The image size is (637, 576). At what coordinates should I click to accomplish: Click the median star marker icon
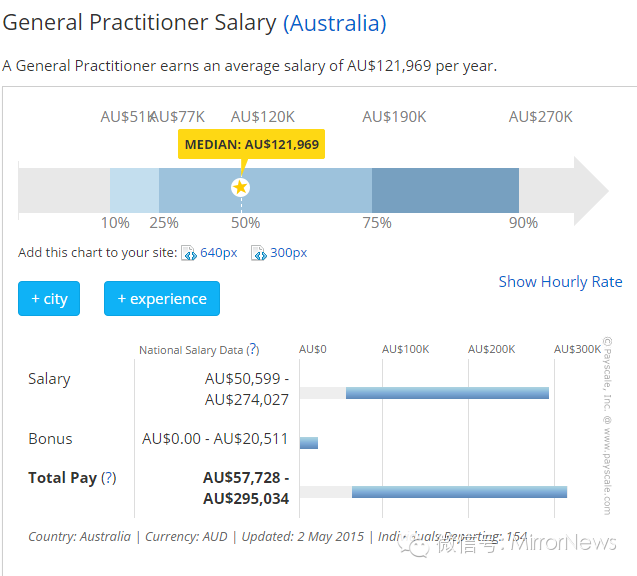click(240, 187)
